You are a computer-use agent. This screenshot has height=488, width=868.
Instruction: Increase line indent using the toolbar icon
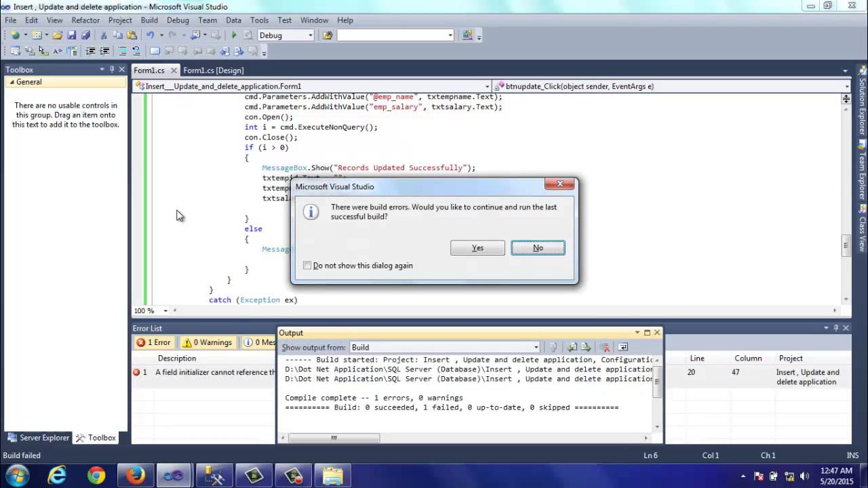[104, 51]
